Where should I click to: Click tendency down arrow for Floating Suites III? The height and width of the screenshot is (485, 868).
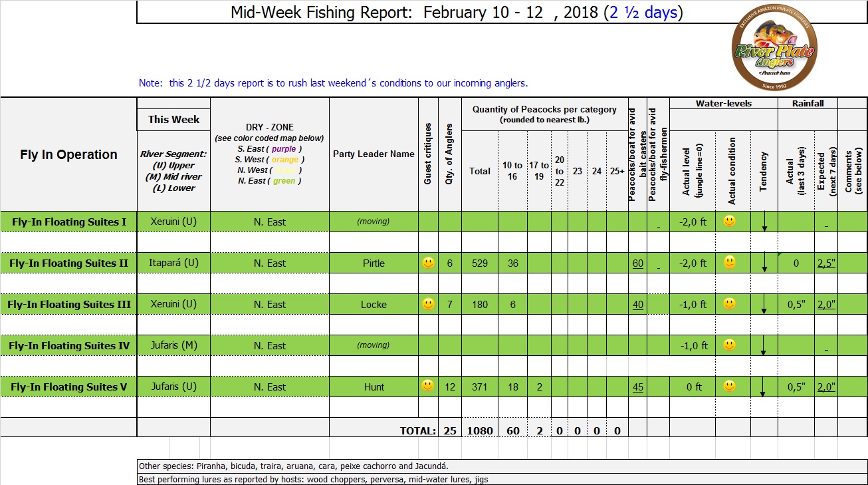(764, 305)
